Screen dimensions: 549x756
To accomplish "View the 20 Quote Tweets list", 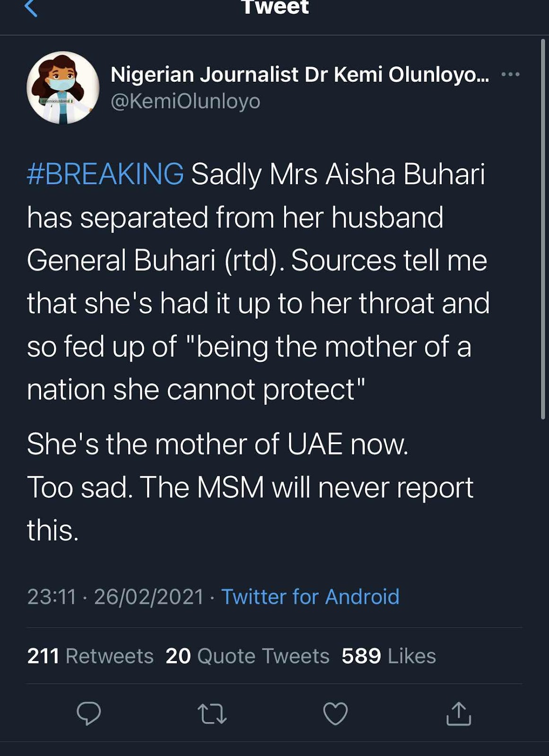I will click(247, 656).
